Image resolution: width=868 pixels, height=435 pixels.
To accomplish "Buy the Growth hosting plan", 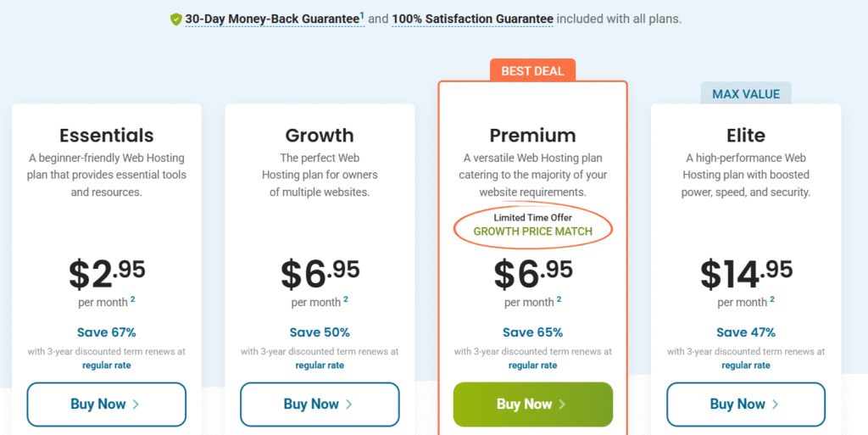I will 320,404.
